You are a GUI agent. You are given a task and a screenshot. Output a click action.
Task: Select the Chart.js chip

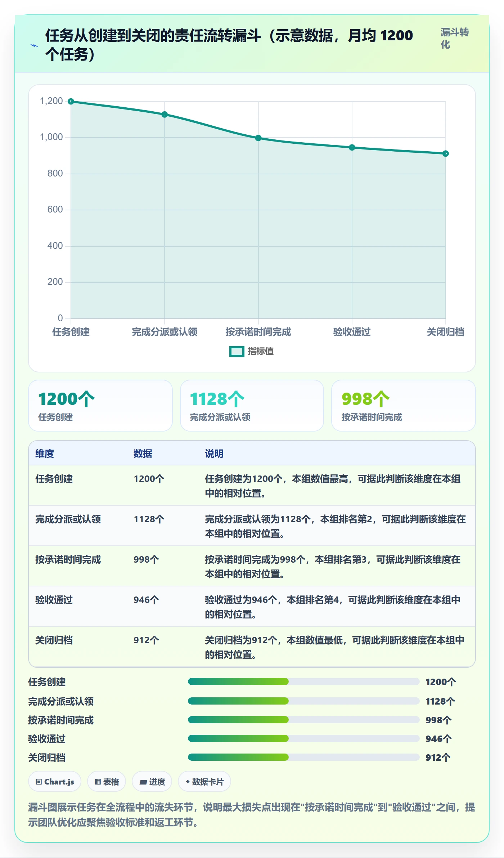(x=55, y=782)
